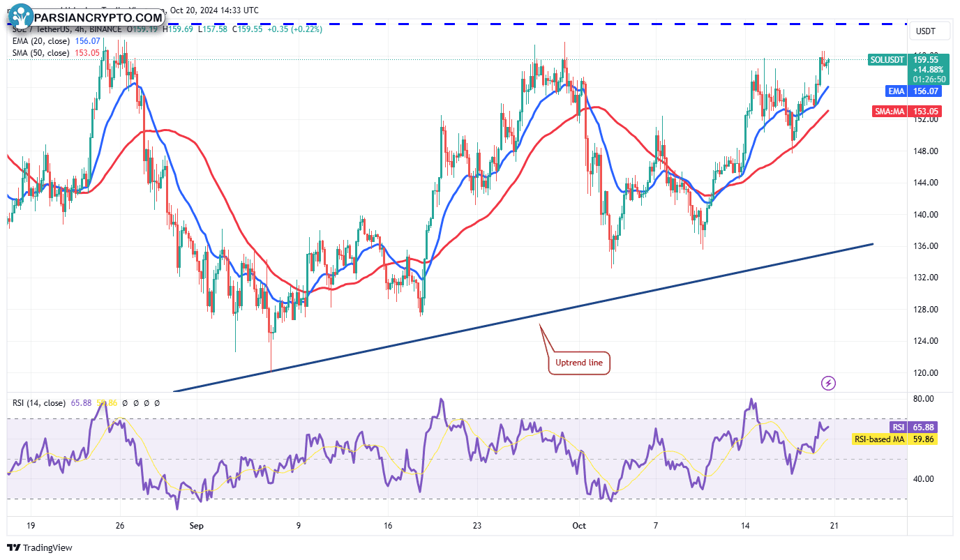Click the 132.00 price axis label

(927, 278)
